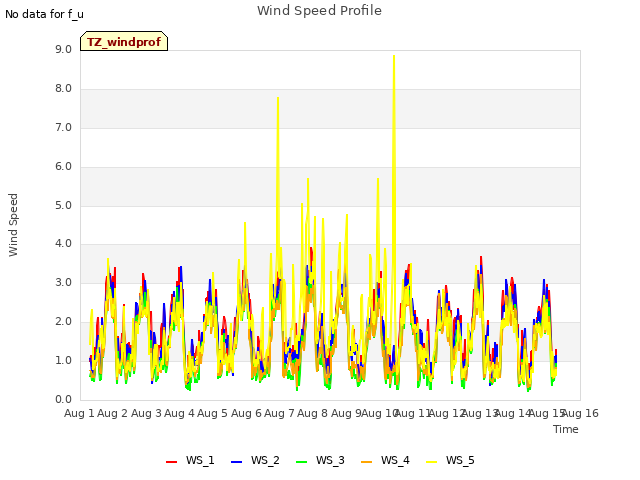Click the Aug 1 x-axis tick label
Viewport: 640px width, 480px height.
click(79, 413)
